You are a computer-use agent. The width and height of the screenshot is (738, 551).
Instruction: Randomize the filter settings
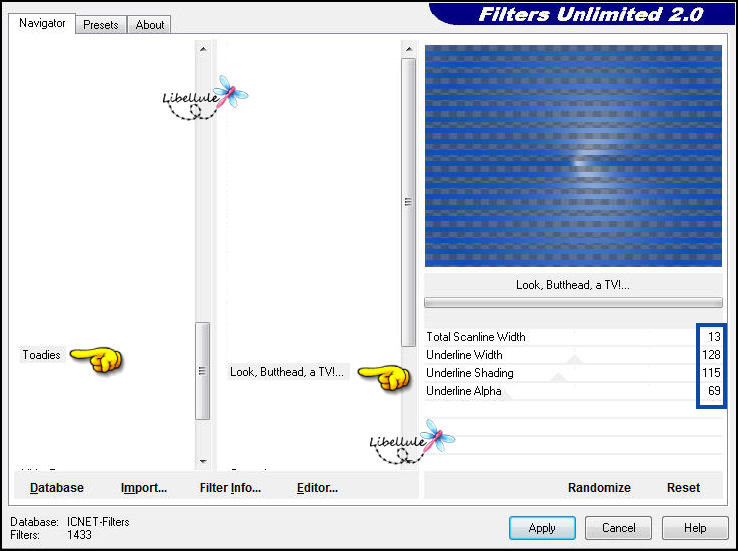coord(599,487)
